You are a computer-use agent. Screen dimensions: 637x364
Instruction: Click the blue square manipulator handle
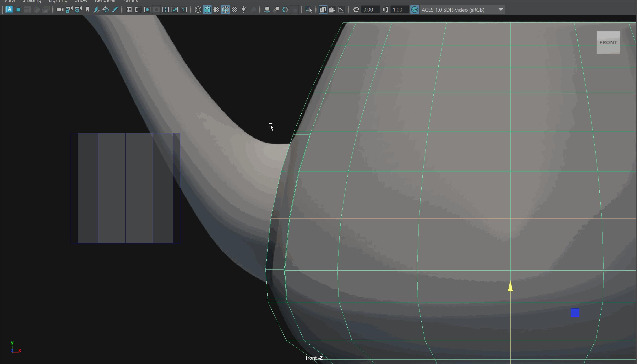click(x=575, y=313)
